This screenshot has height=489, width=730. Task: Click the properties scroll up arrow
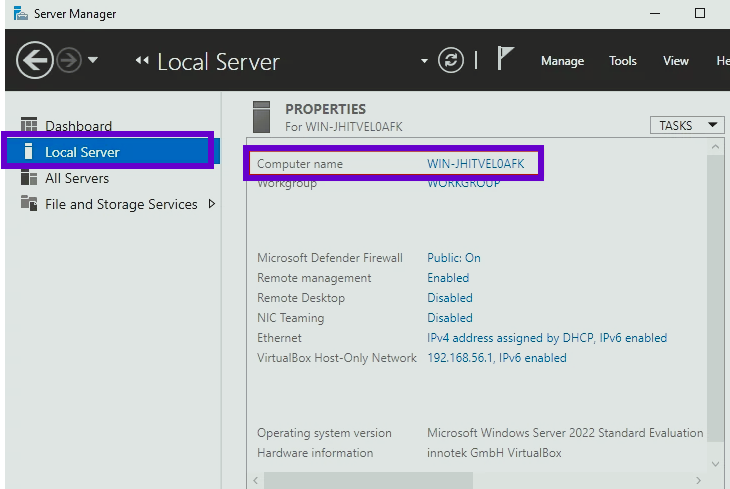pyautogui.click(x=716, y=147)
